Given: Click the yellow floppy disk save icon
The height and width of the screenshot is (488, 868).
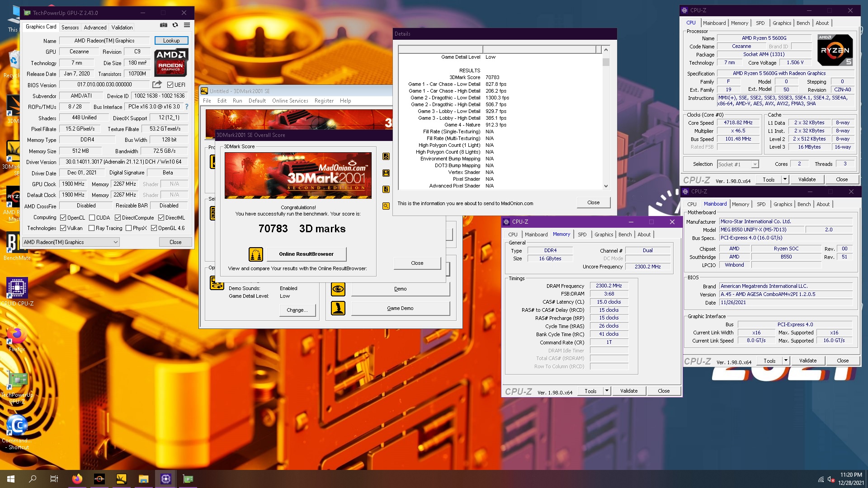Looking at the screenshot, I should pos(386,173).
